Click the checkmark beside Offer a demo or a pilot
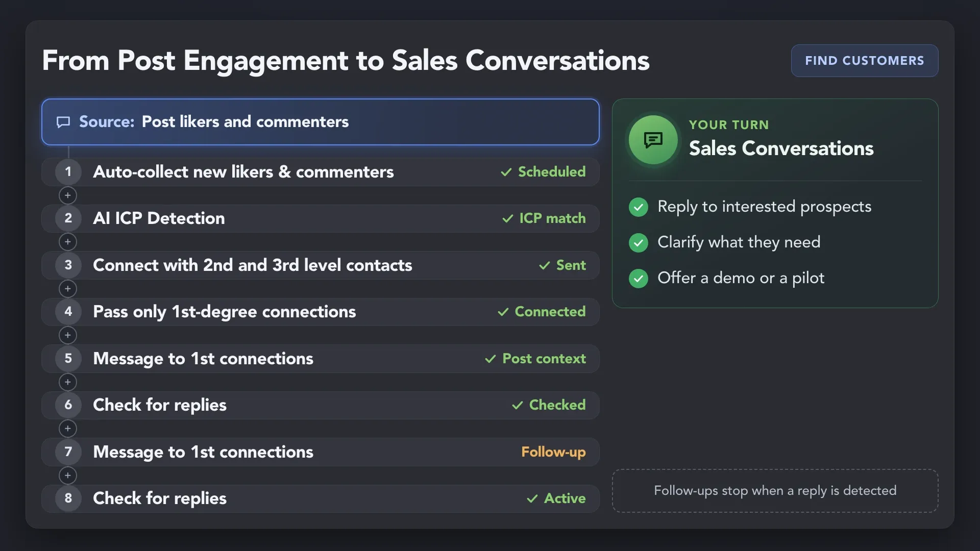980x551 pixels. [x=639, y=279]
